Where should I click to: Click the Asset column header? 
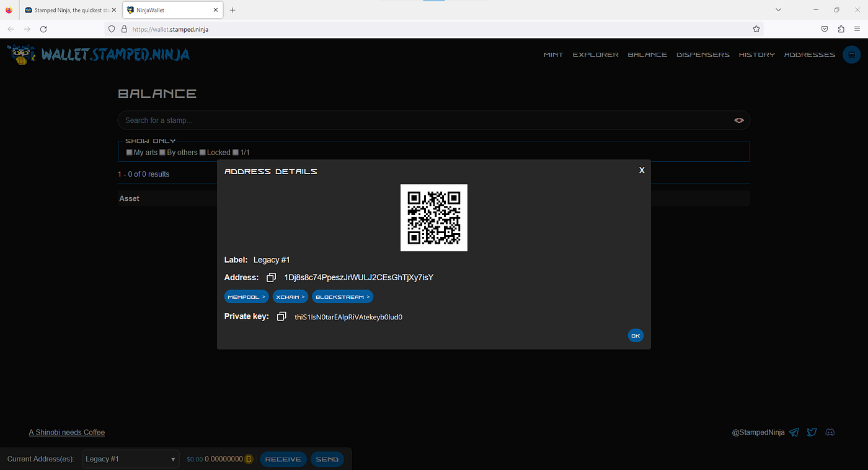tap(129, 198)
